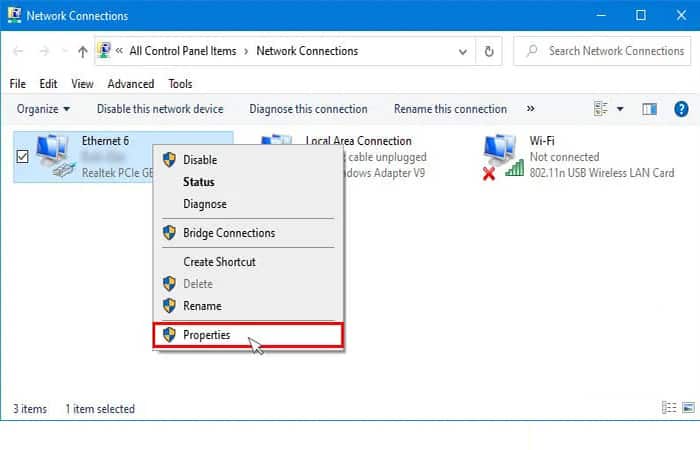The height and width of the screenshot is (450, 700).
Task: Click 802.11n USB Wireless LAN Card text
Action: coord(602,173)
